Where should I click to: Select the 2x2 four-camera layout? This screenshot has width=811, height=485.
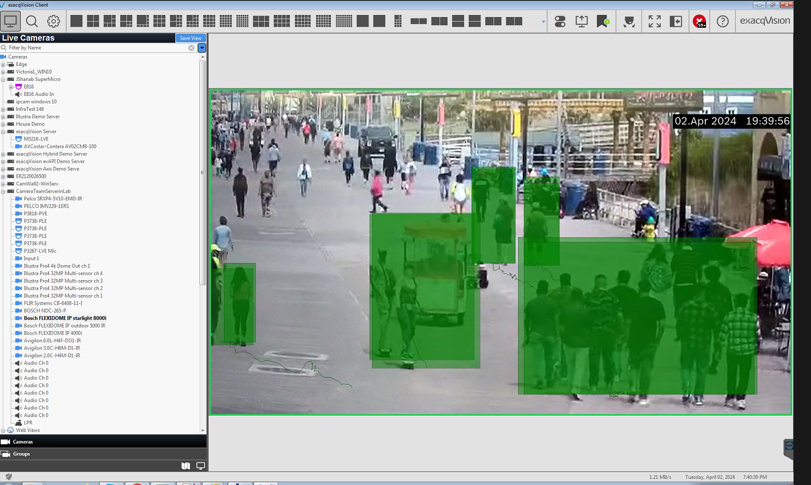pyautogui.click(x=93, y=21)
